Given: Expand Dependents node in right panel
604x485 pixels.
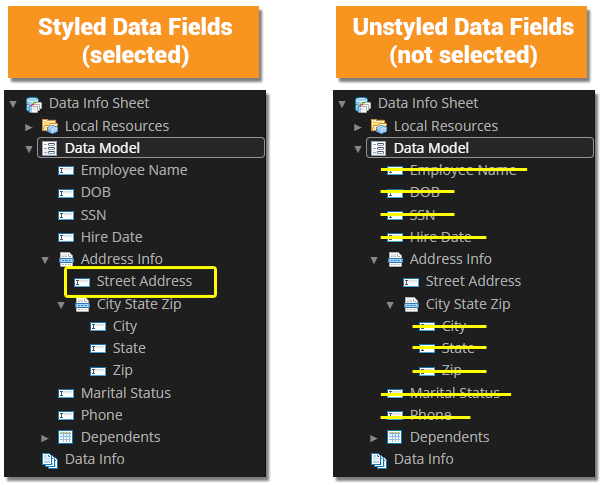Looking at the screenshot, I should tap(374, 437).
